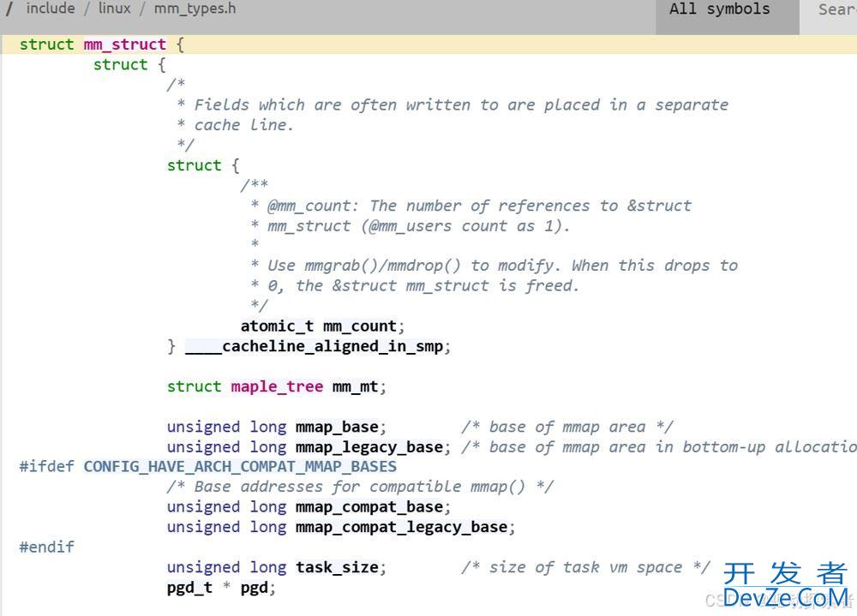
Task: Click the 'size of task vm space' comment
Action: coord(584,567)
